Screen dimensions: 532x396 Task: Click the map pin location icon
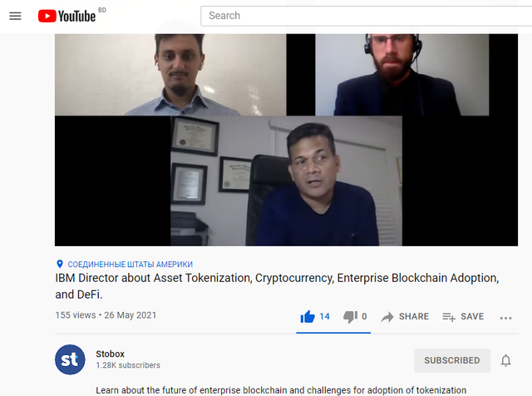coord(60,264)
